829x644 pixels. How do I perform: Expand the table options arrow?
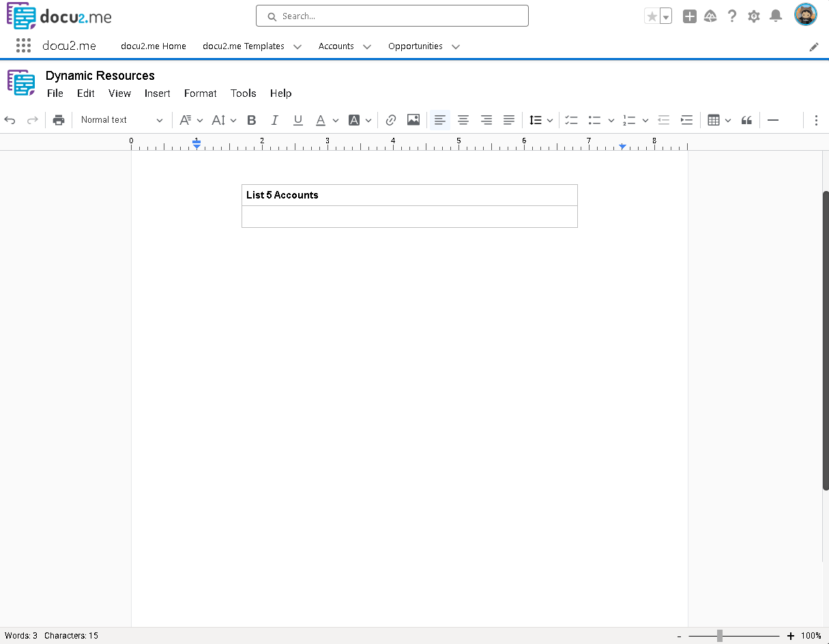click(728, 121)
